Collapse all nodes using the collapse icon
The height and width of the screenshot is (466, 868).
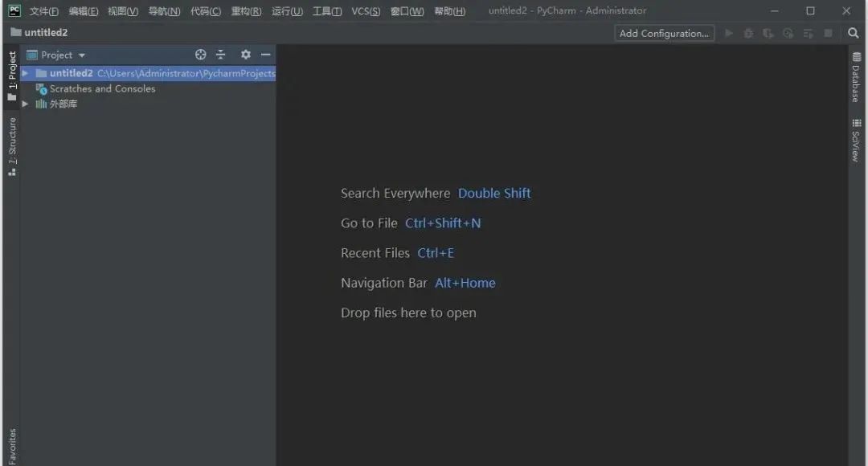220,55
